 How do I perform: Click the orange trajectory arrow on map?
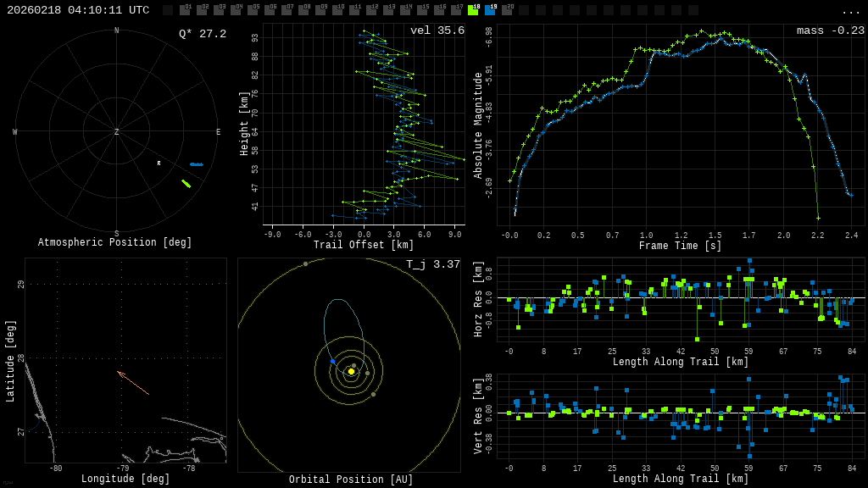(x=133, y=383)
